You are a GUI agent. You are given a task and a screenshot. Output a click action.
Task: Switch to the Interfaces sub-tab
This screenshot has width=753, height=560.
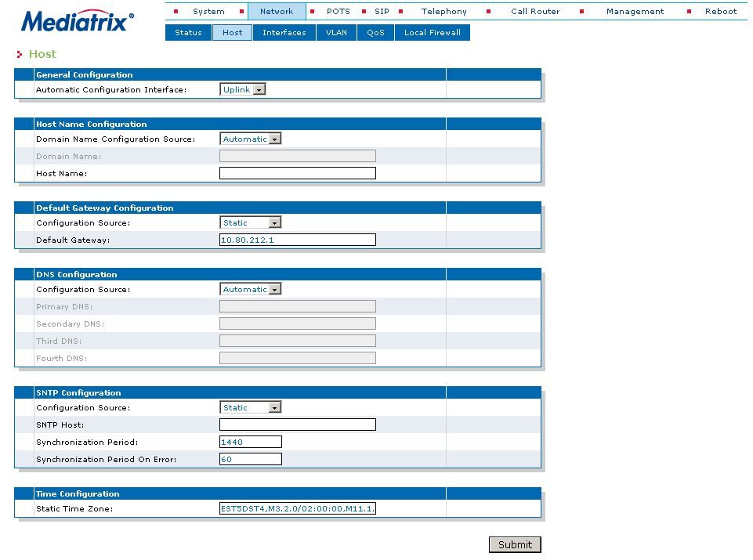pyautogui.click(x=284, y=33)
